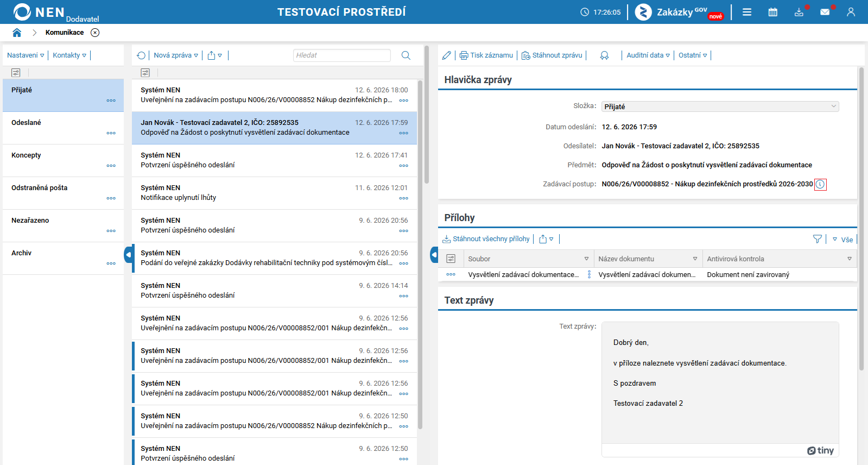
Task: Open the Nastavení dropdown
Action: click(x=26, y=55)
